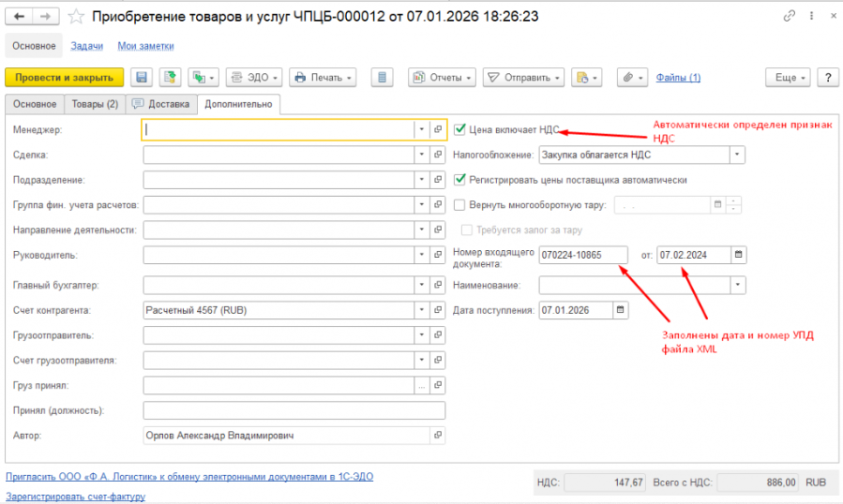Image resolution: width=843 pixels, height=504 pixels.
Task: Open the yellow document settings icon dropdown
Action: tap(587, 78)
